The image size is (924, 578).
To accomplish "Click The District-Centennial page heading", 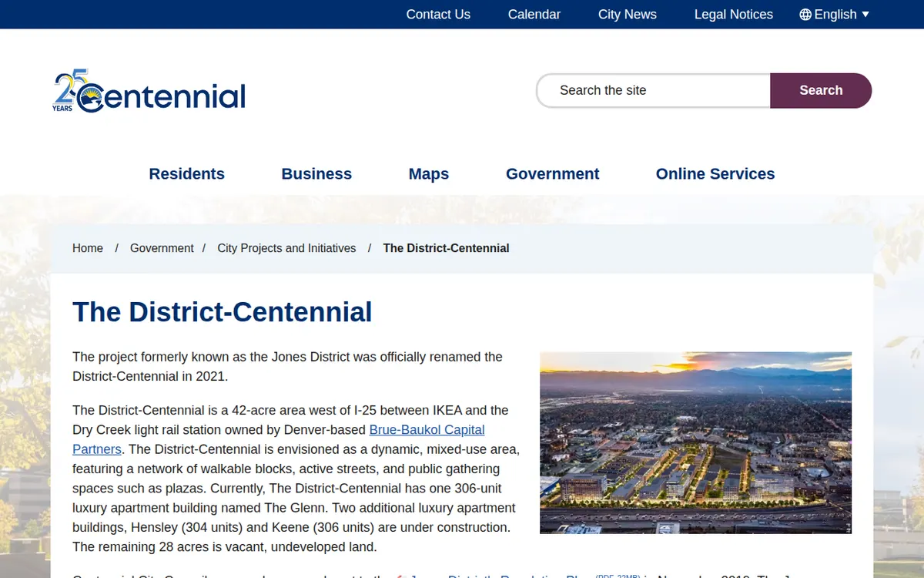I will pos(223,312).
